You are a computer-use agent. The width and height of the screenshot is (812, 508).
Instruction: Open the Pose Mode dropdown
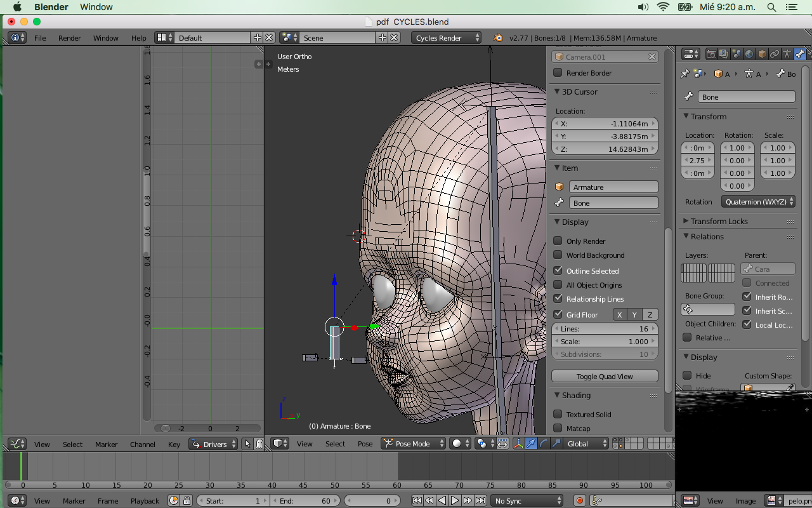pos(413,443)
